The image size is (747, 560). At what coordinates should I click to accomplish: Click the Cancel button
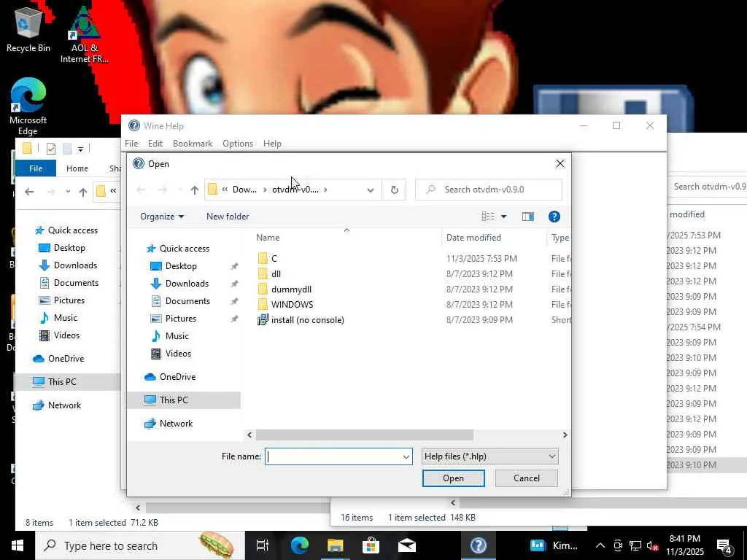(x=527, y=478)
